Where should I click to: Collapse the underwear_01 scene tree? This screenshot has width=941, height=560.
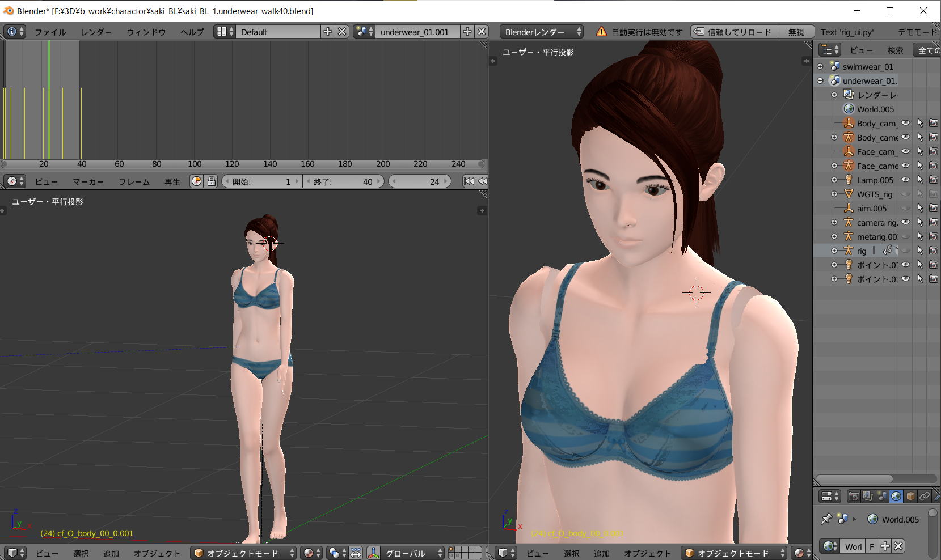[820, 80]
